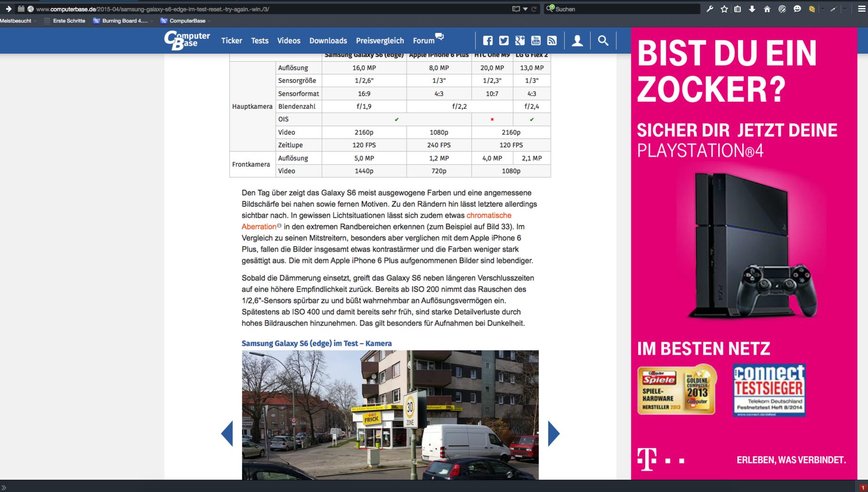Open the user account login icon

pyautogui.click(x=577, y=41)
